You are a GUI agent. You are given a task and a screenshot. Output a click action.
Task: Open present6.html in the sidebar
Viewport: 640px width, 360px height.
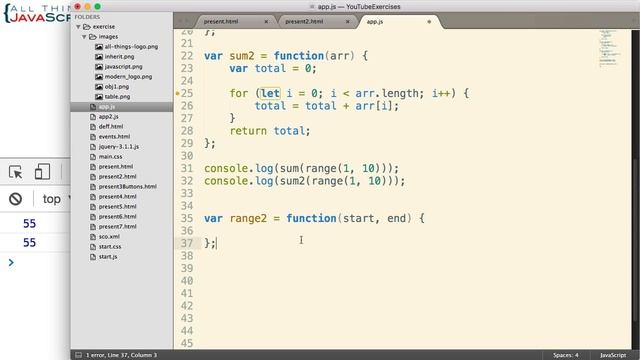(117, 217)
